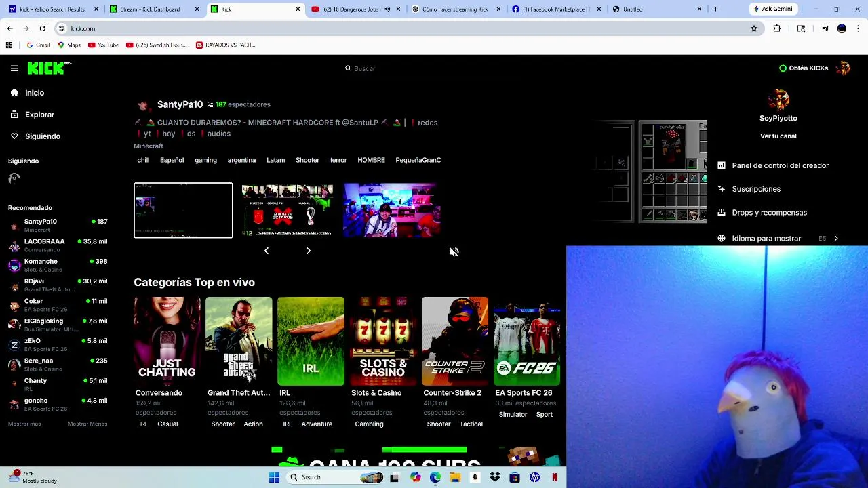Open the browser media controls icon
The width and height of the screenshot is (868, 488).
(x=825, y=28)
